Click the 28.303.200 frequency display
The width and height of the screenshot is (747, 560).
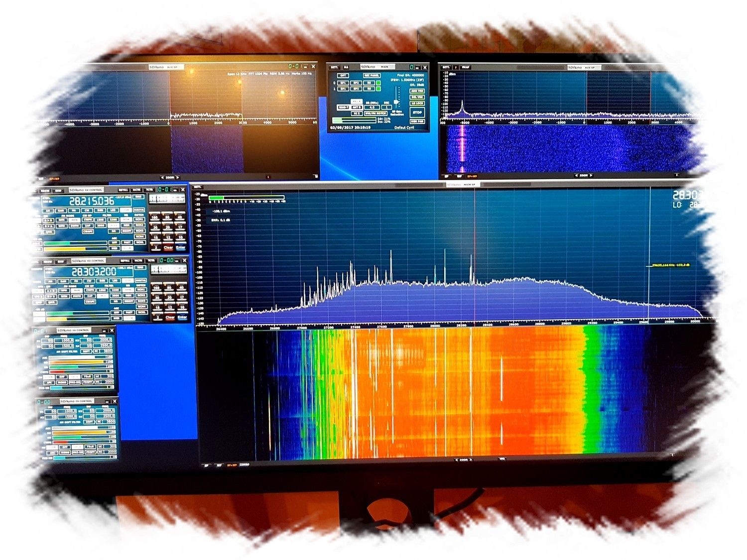[x=89, y=272]
